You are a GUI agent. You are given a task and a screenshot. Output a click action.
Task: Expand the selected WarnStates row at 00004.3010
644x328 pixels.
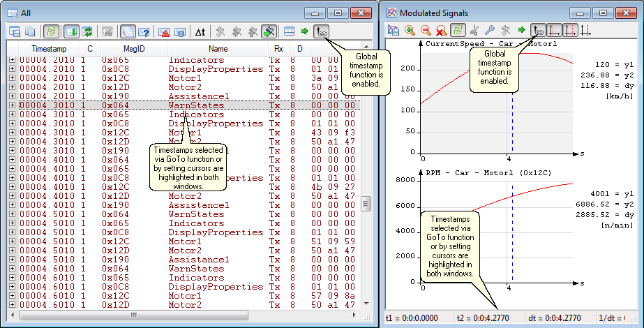pos(12,105)
